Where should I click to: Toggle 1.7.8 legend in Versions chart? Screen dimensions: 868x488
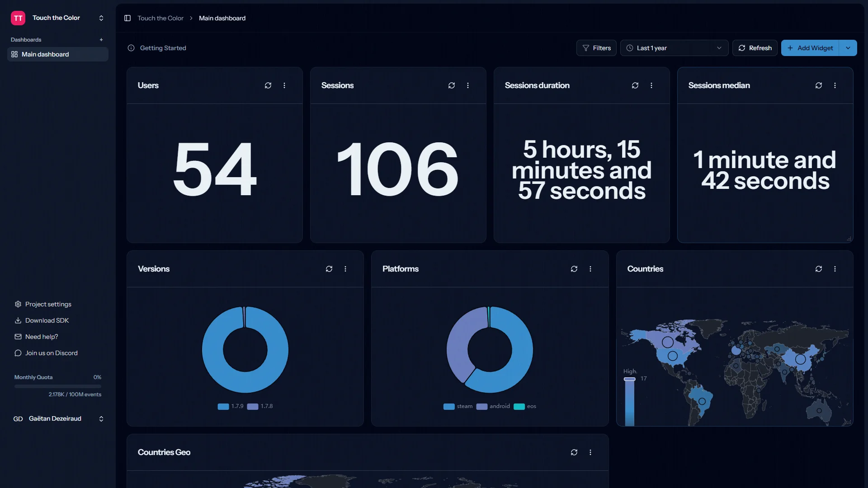pyautogui.click(x=260, y=406)
